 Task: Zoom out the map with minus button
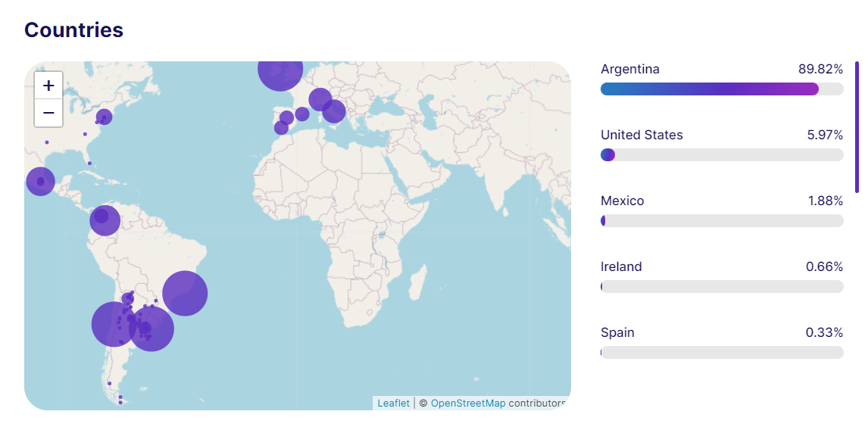[48, 113]
